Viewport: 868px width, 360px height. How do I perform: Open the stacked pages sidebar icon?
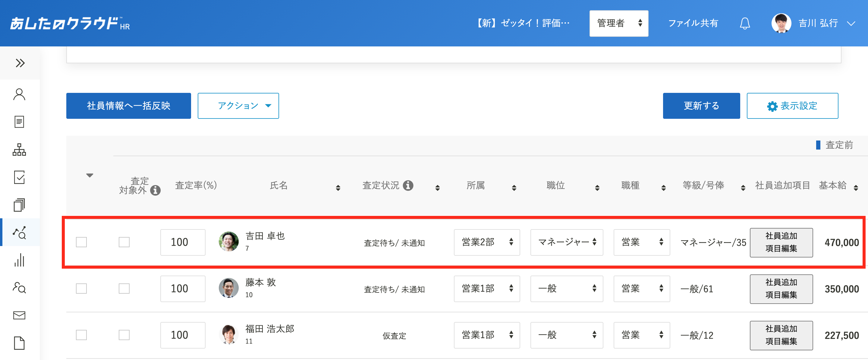click(x=19, y=205)
